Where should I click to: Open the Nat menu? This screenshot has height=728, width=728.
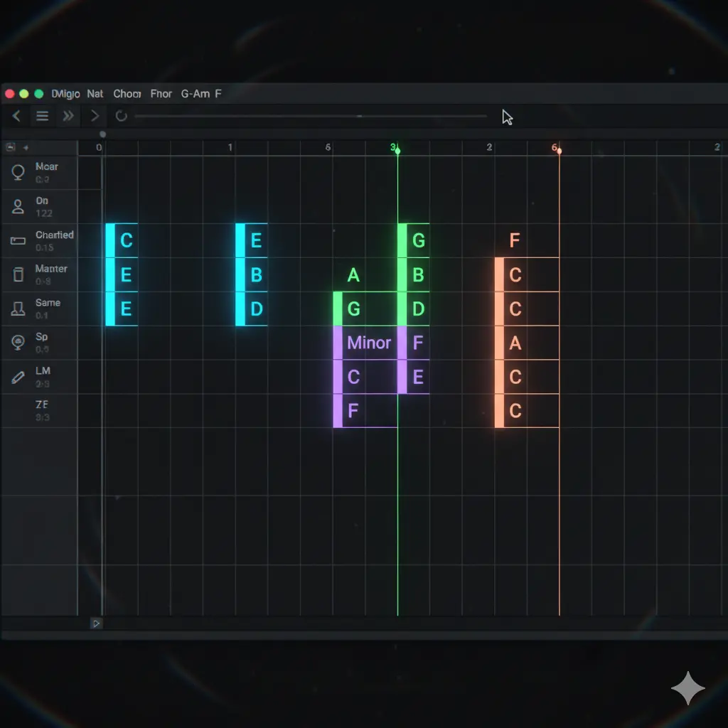click(95, 94)
